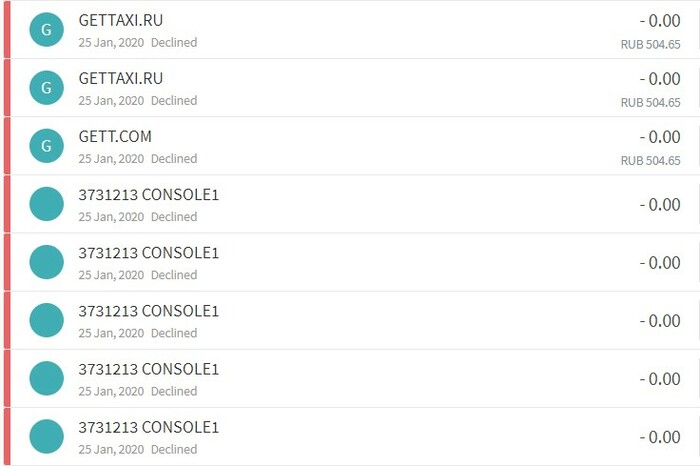Click the Declined status under GETT.COM
This screenshot has height=466, width=700.
174,159
